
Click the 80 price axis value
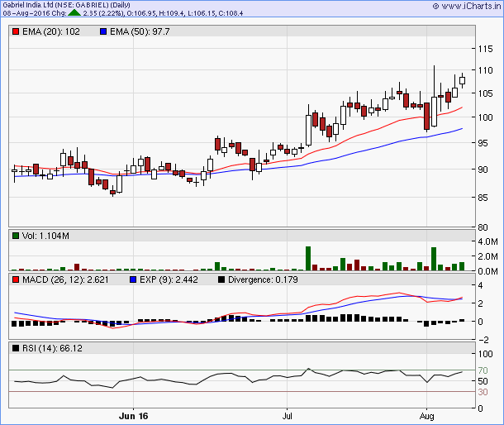483,227
